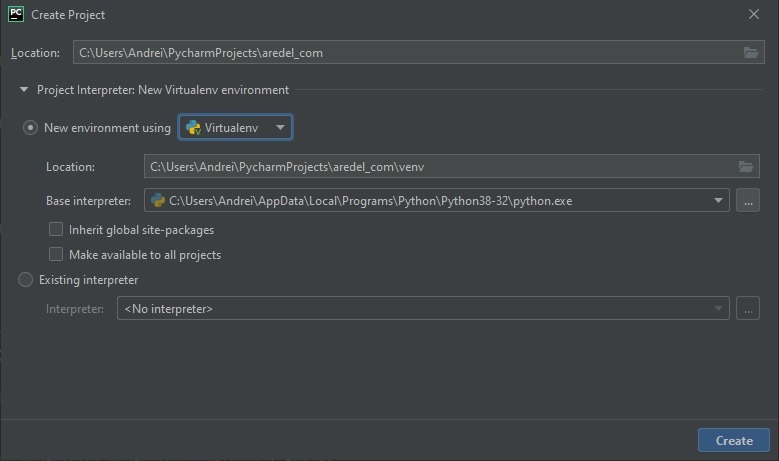Browse for venv location folder icon
The width and height of the screenshot is (779, 461).
746,166
